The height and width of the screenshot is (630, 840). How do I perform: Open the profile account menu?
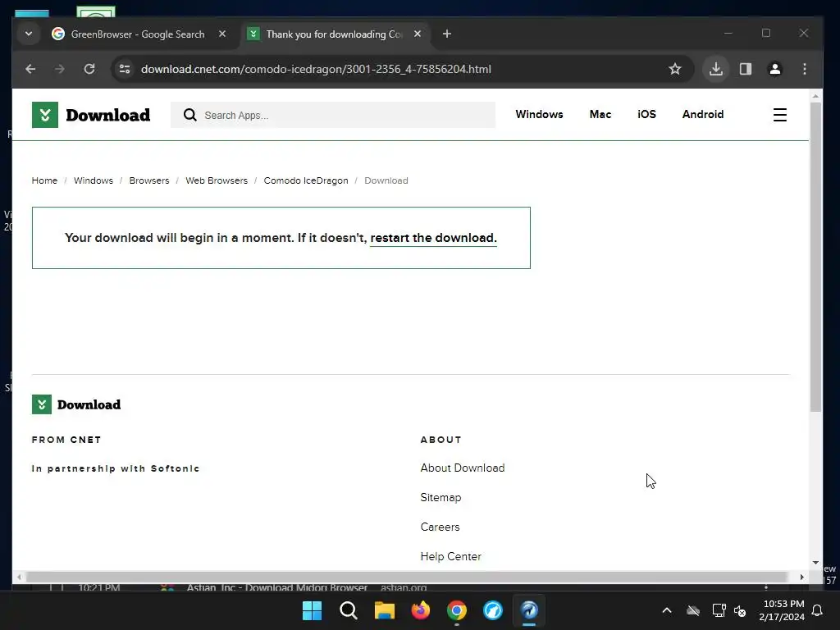[775, 69]
